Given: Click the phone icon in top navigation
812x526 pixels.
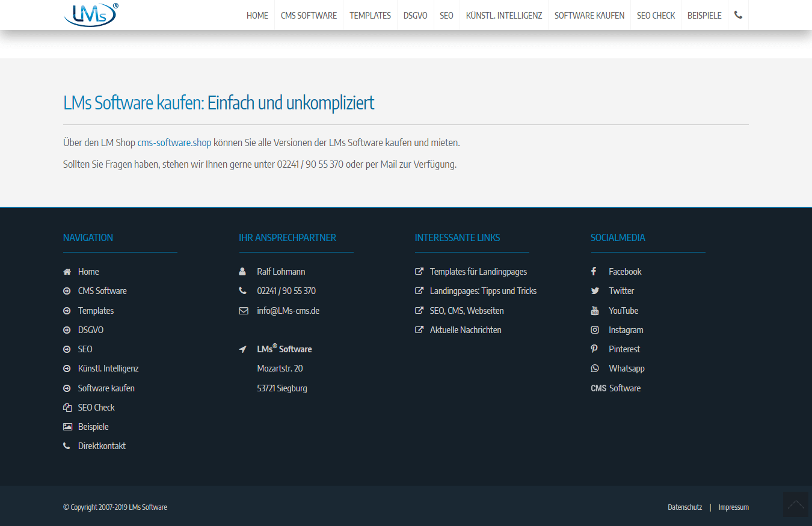Looking at the screenshot, I should 738,15.
